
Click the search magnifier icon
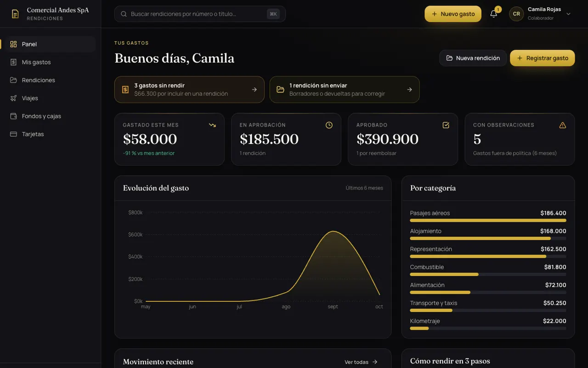(124, 14)
